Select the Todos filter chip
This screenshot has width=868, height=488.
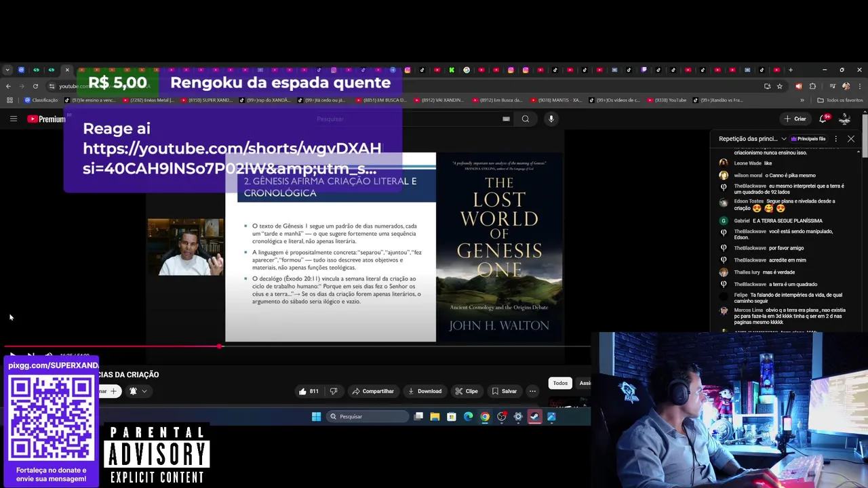tap(560, 383)
